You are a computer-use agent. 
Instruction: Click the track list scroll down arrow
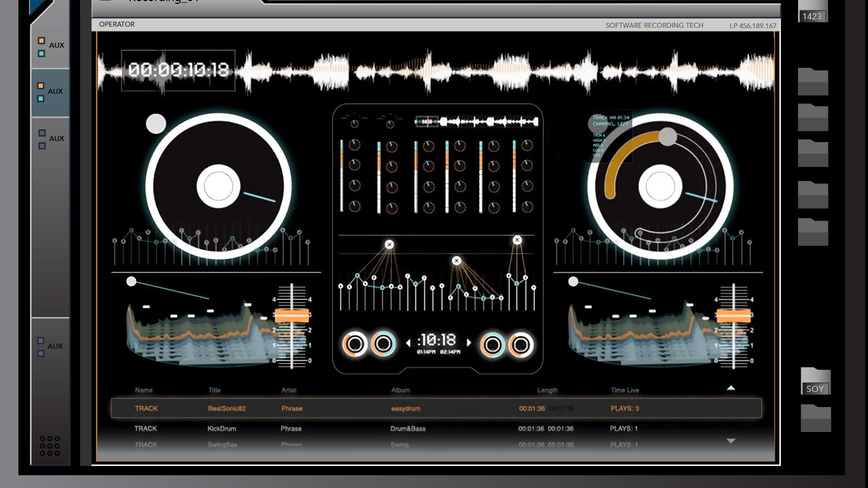pyautogui.click(x=731, y=441)
